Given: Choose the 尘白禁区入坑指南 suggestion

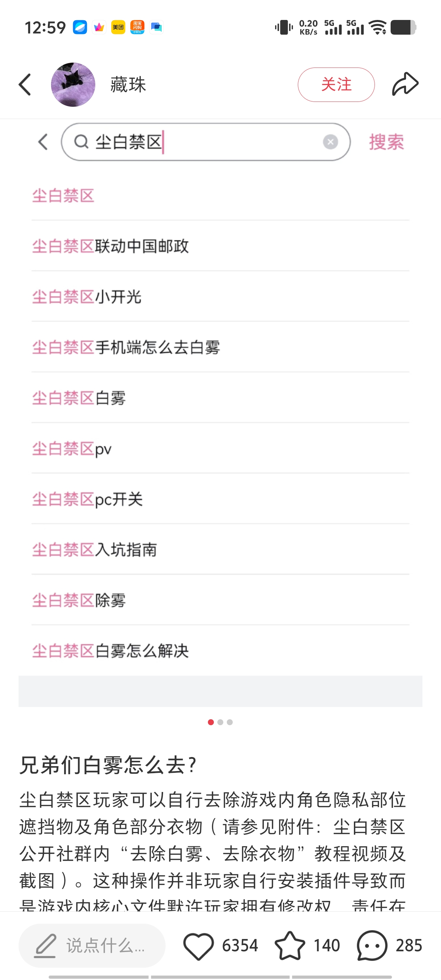Looking at the screenshot, I should coord(95,550).
